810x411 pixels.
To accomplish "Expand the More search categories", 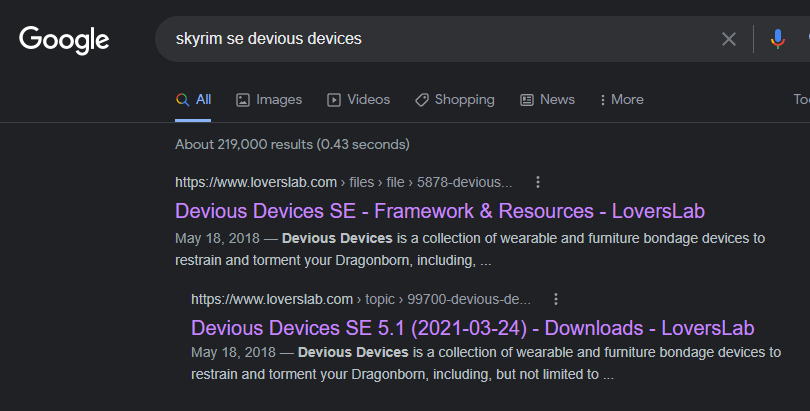I will [x=621, y=100].
